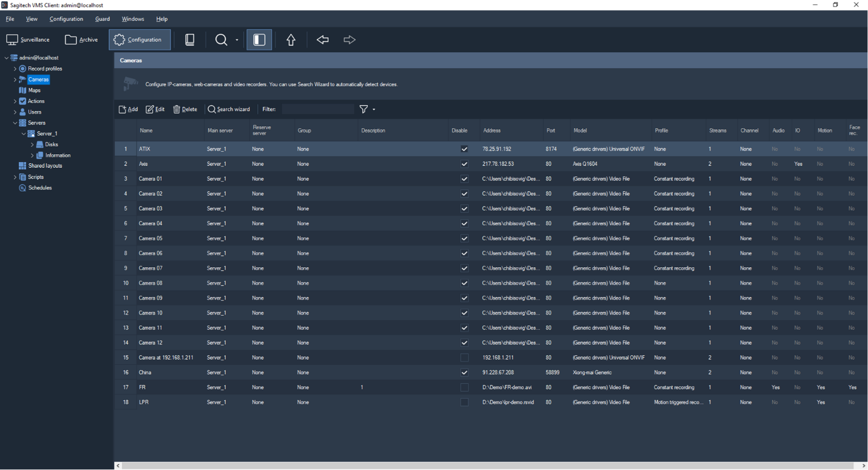Select Maps in the tree
The height and width of the screenshot is (470, 868).
point(34,90)
